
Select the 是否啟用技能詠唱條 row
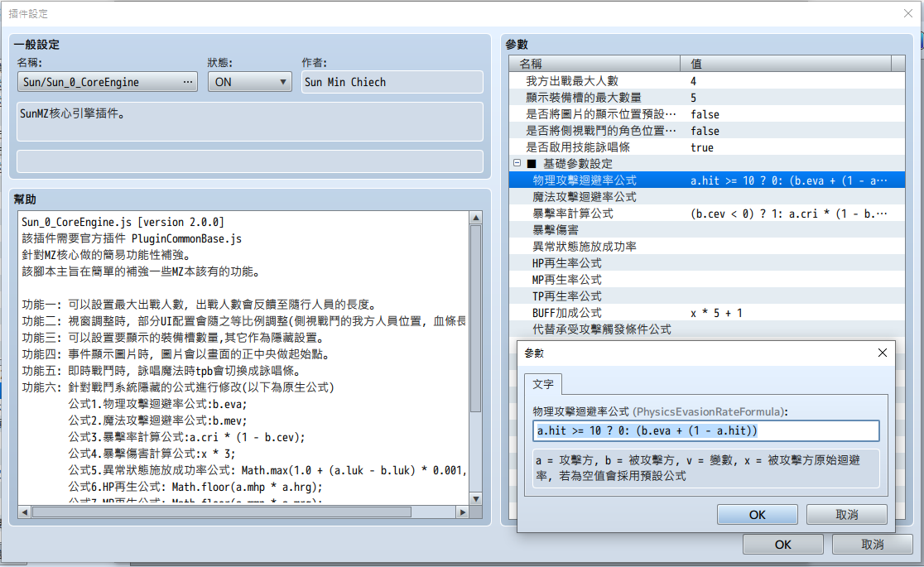tap(706, 147)
